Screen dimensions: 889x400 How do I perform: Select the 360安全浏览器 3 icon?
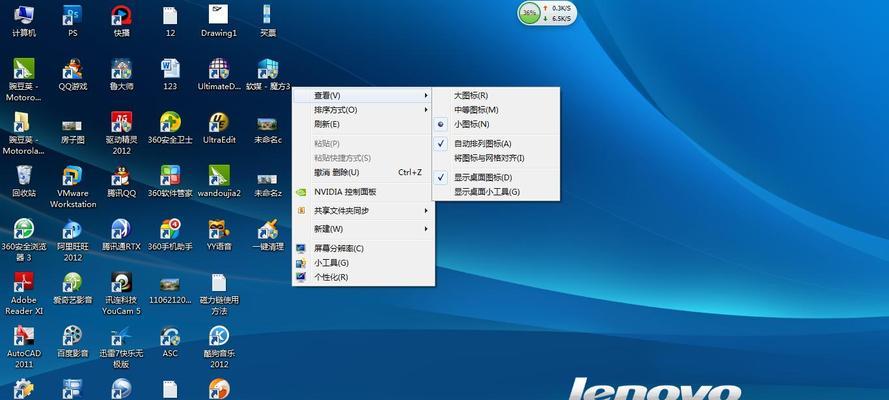[24, 229]
